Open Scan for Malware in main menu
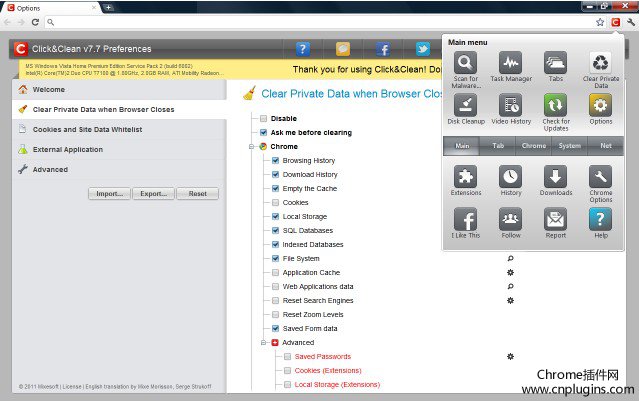 point(465,63)
